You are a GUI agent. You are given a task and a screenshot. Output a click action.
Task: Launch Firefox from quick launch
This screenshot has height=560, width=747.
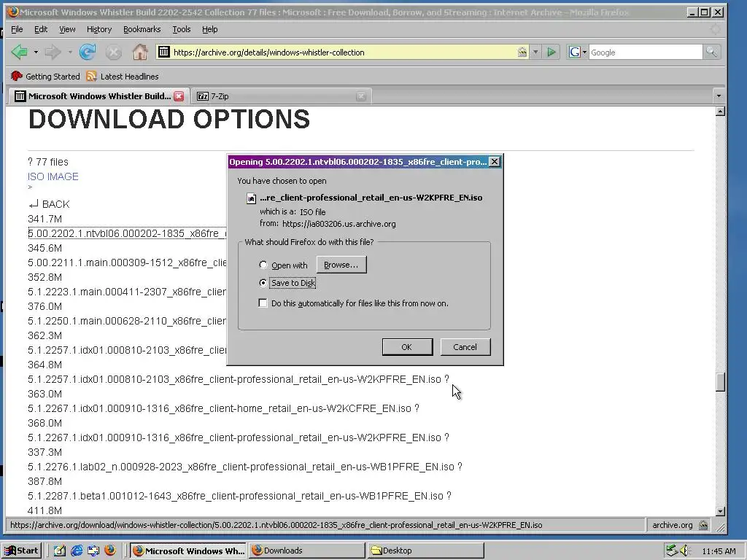(110, 551)
